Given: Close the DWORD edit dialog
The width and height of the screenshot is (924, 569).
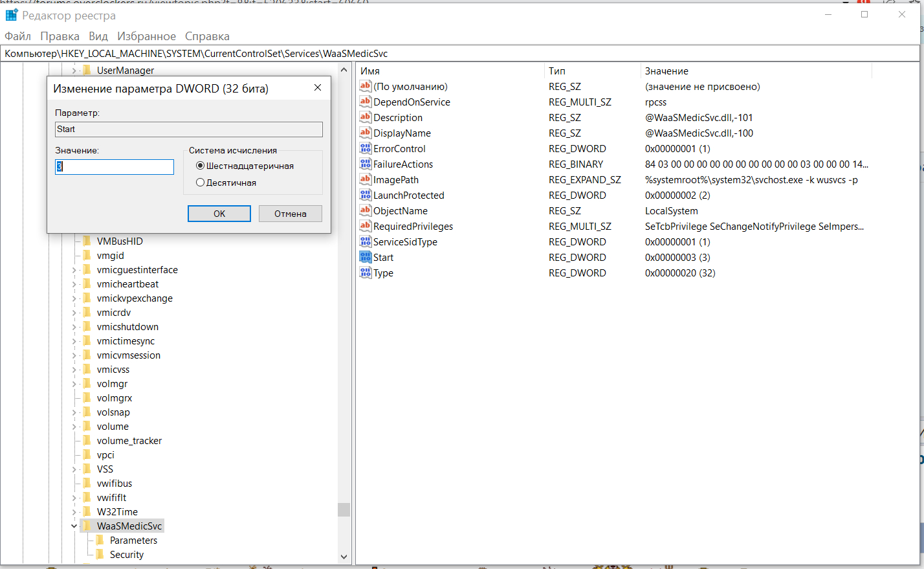Looking at the screenshot, I should click(318, 88).
